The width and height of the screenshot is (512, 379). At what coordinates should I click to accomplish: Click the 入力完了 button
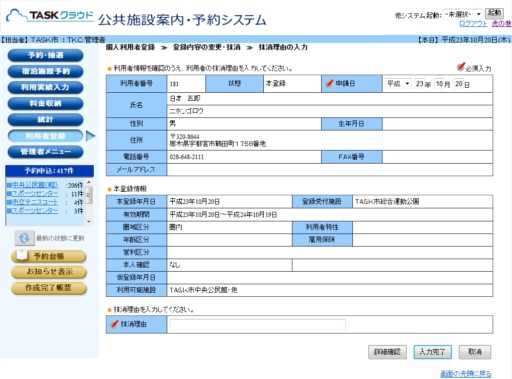point(432,352)
